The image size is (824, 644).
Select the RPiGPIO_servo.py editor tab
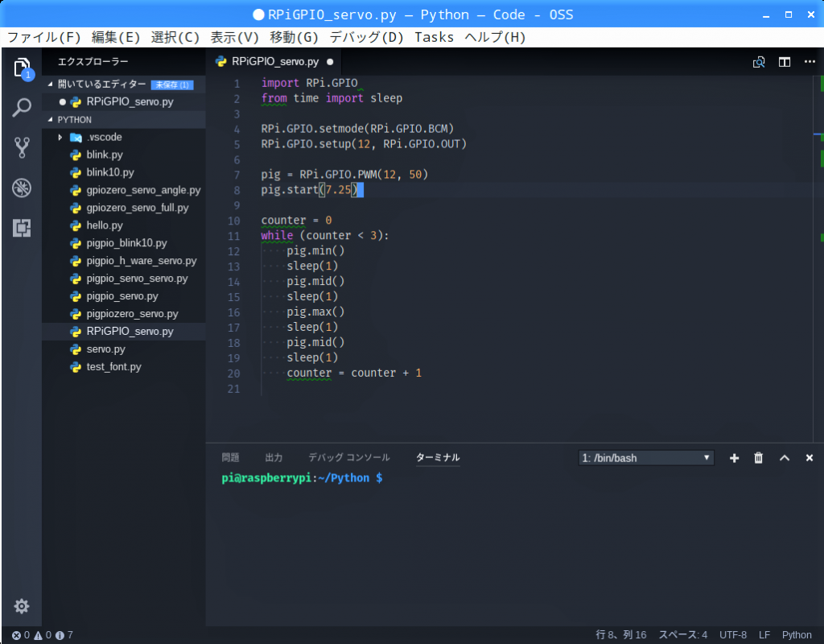coord(274,62)
